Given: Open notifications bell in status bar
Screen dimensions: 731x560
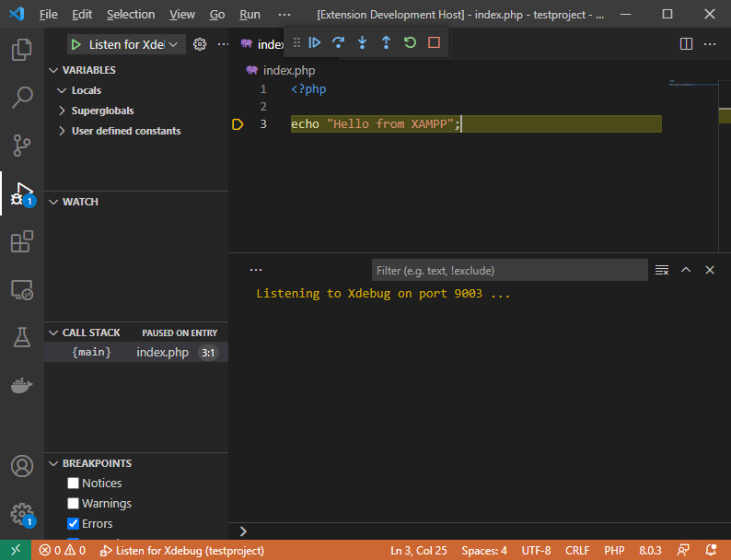Looking at the screenshot, I should coord(712,550).
